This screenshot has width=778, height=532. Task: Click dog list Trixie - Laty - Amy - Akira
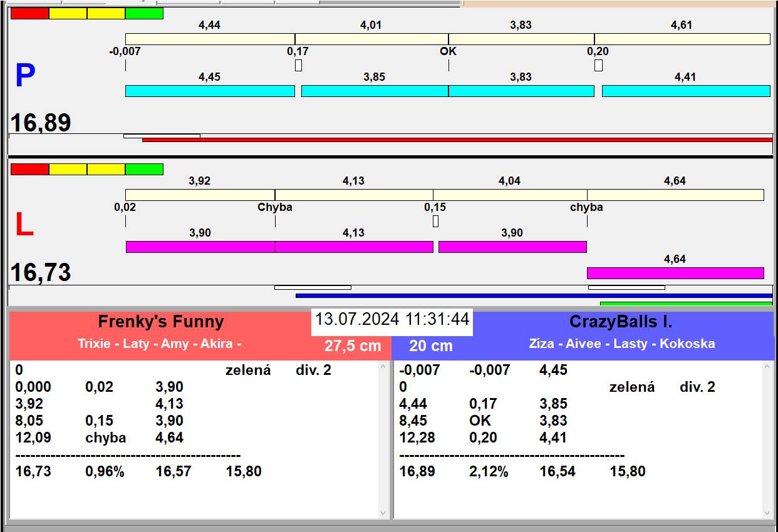(160, 344)
